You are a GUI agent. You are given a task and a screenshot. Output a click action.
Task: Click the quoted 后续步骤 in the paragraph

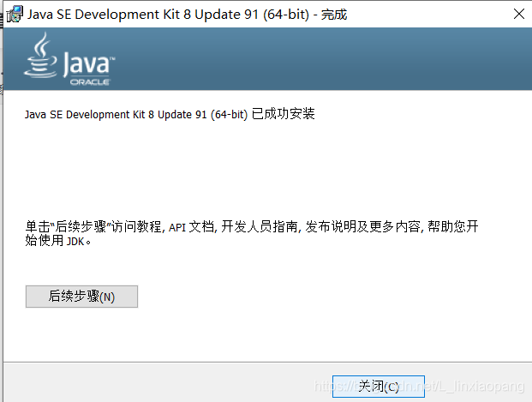coord(81,226)
